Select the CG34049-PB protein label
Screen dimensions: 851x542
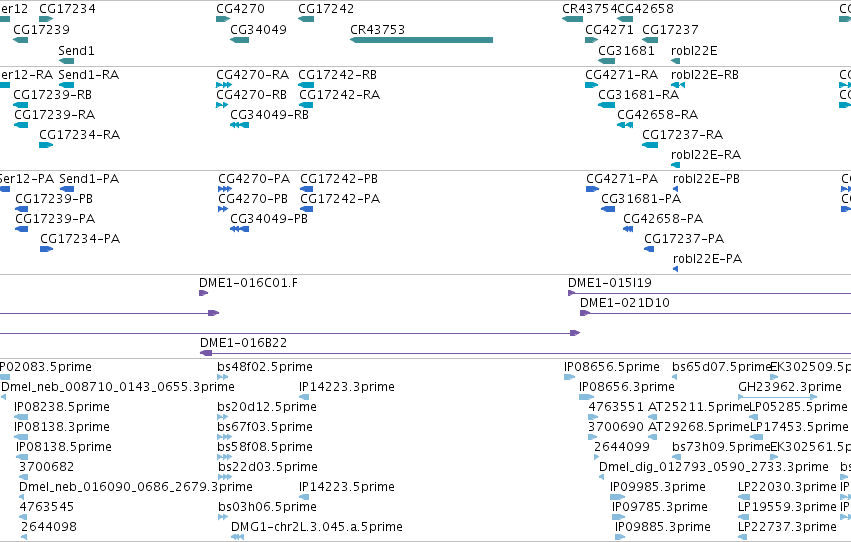269,219
